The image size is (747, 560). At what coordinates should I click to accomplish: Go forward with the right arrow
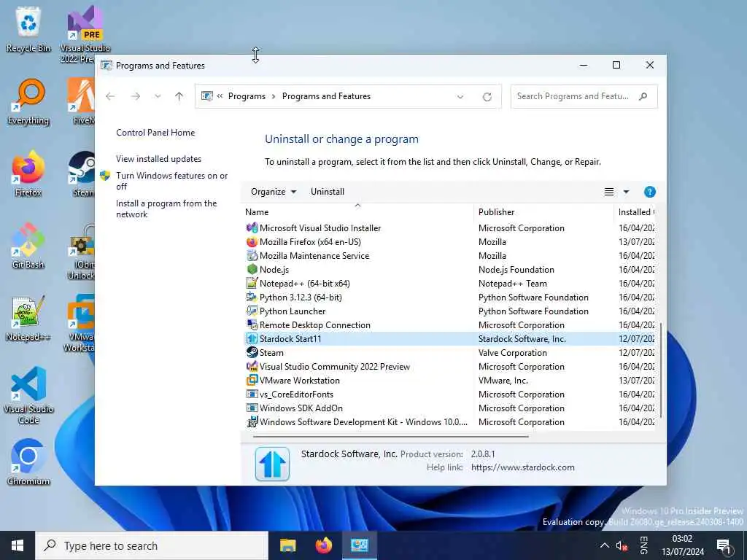(x=136, y=96)
